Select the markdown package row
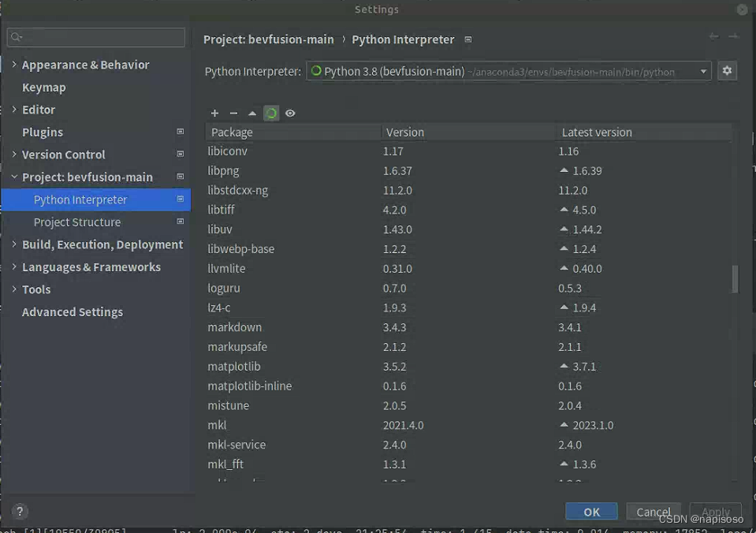The width and height of the screenshot is (756, 533). [x=468, y=327]
